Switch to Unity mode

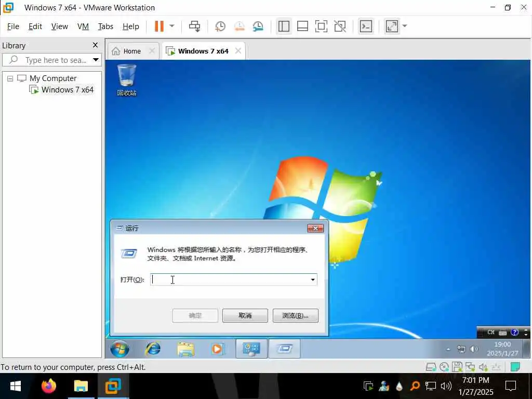pyautogui.click(x=340, y=26)
